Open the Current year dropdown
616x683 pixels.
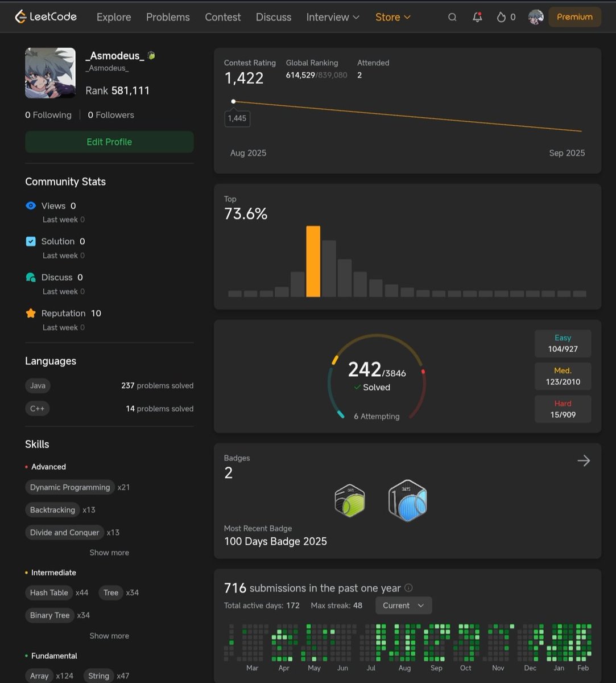(404, 605)
